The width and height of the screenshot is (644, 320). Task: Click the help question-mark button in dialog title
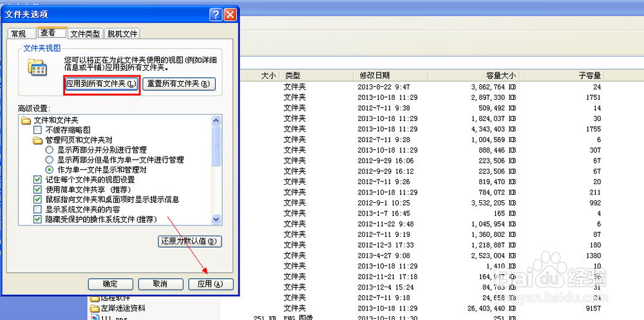(216, 15)
